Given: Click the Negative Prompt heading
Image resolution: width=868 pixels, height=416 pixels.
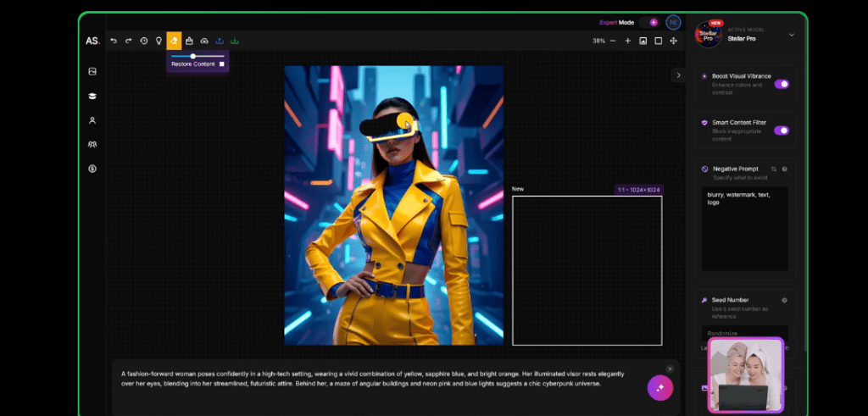Looking at the screenshot, I should click(x=735, y=169).
